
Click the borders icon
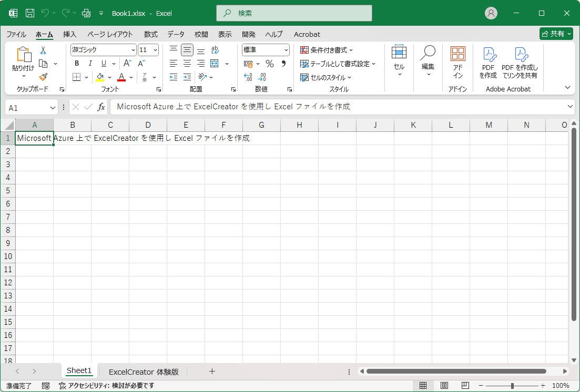point(77,77)
